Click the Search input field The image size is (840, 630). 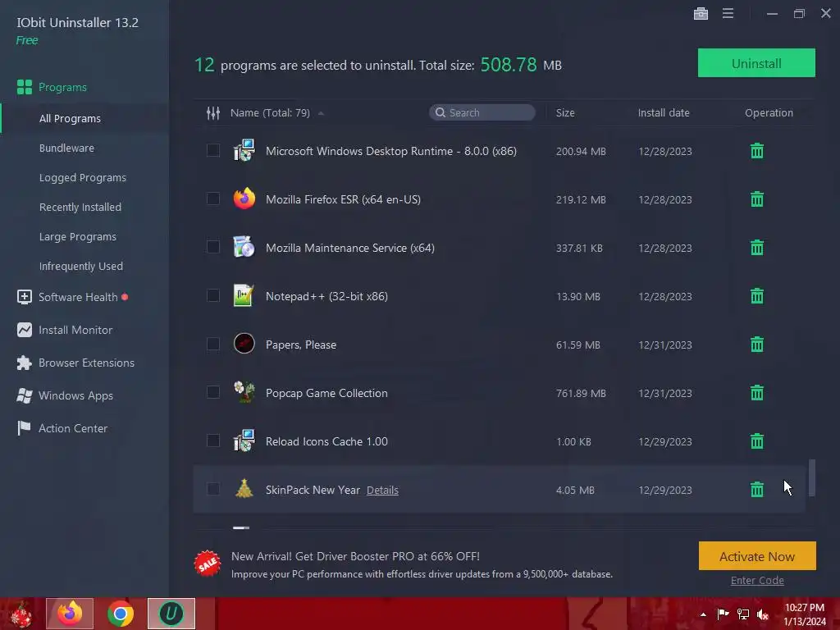click(x=482, y=112)
